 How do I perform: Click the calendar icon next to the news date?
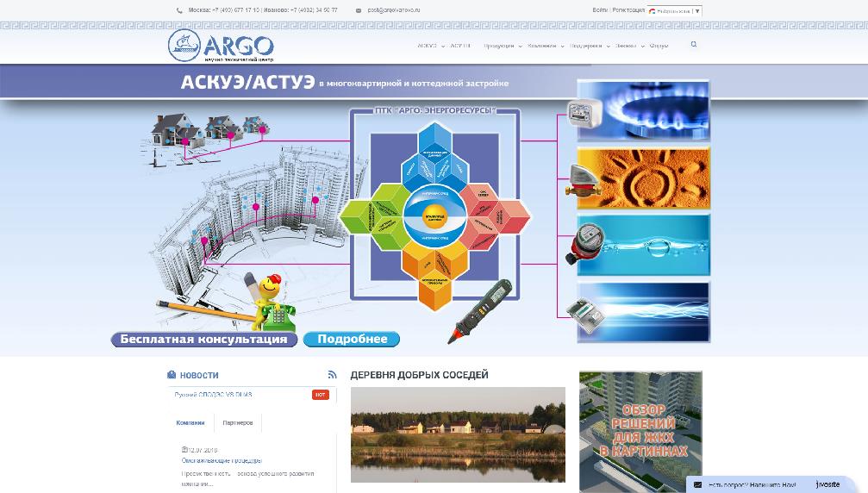[x=184, y=449]
